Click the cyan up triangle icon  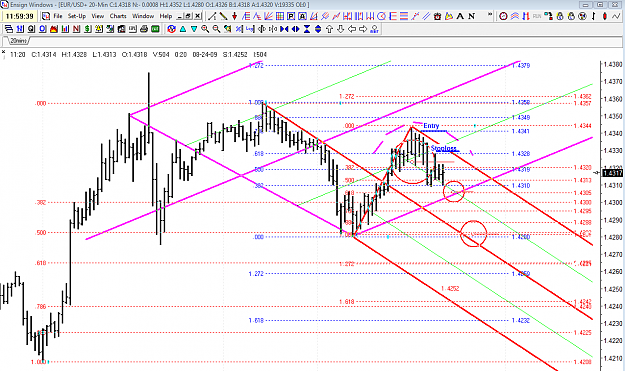point(183,29)
